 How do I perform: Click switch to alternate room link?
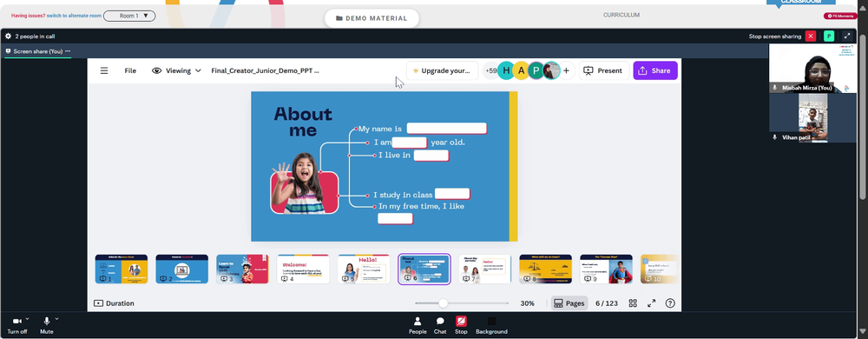tap(74, 16)
